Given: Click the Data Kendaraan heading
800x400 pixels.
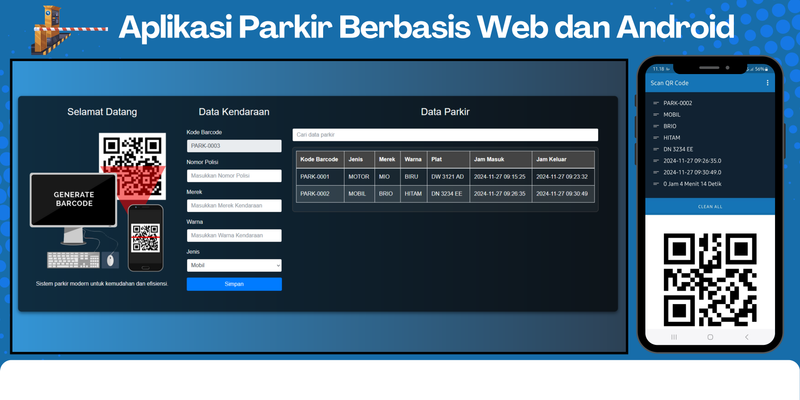Looking at the screenshot, I should 234,112.
